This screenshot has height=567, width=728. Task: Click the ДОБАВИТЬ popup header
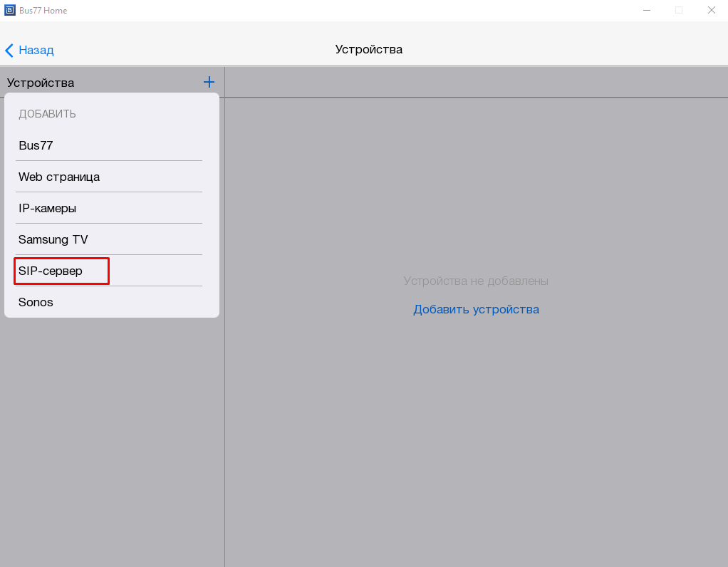pos(47,114)
